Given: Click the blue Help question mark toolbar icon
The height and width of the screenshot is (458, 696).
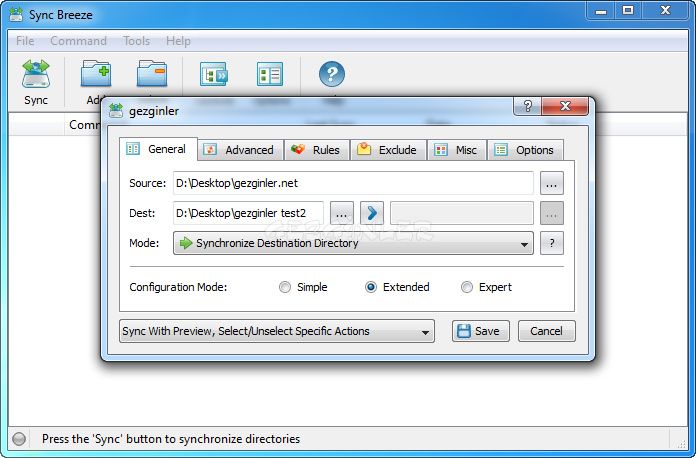Looking at the screenshot, I should (x=332, y=74).
